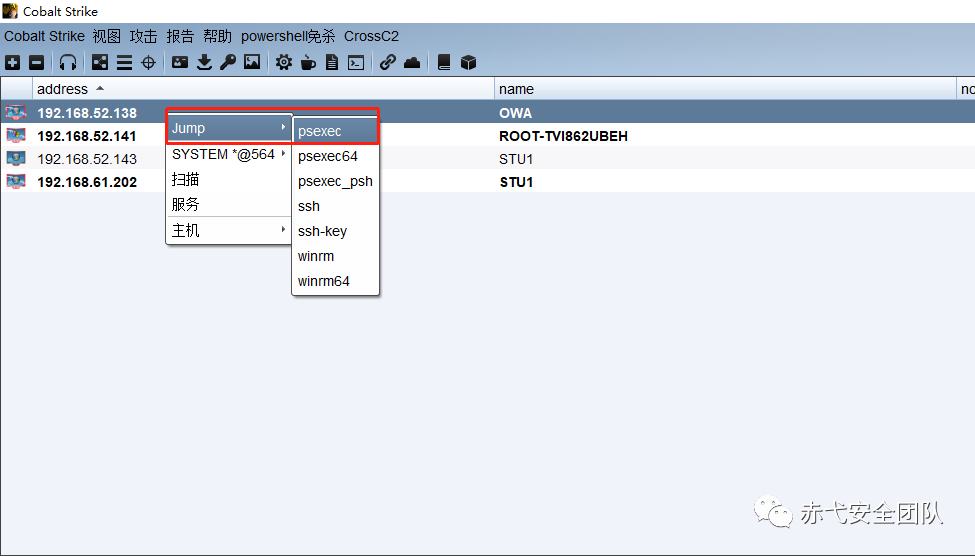The image size is (975, 556).
Task: Click the terminal icon for scripted web delivery
Action: point(356,62)
